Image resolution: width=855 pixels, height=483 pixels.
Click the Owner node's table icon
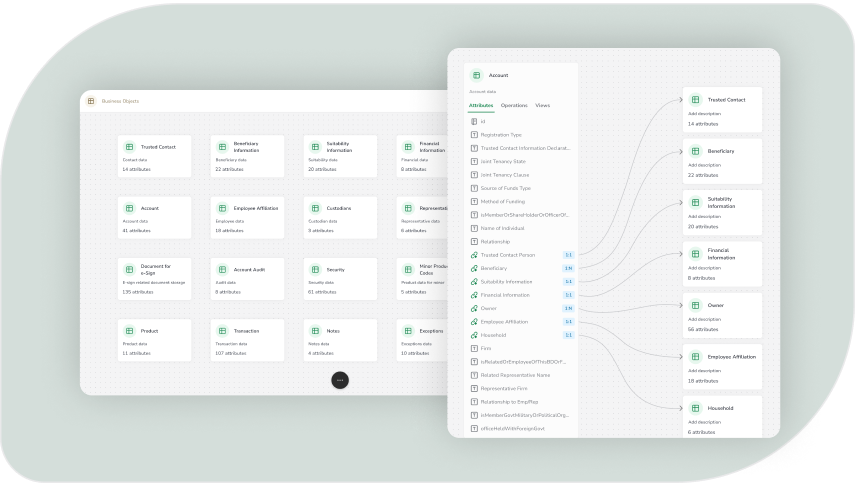(697, 305)
